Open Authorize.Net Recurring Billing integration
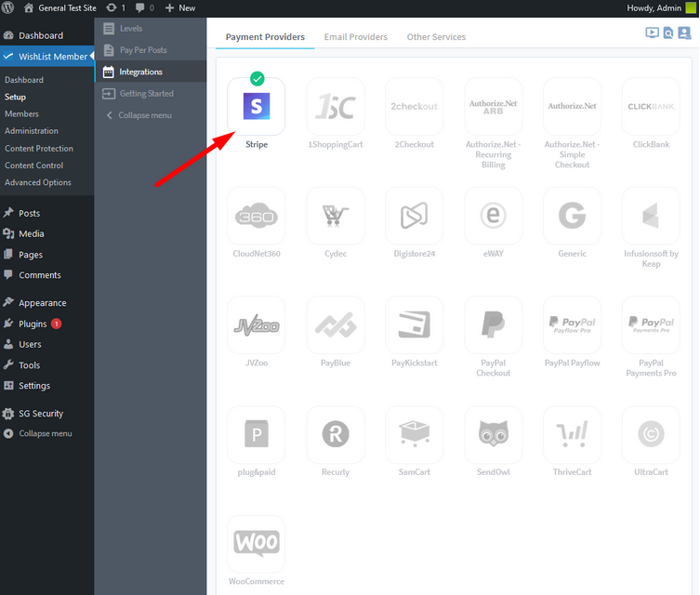Image resolution: width=700 pixels, height=595 pixels. 494,107
